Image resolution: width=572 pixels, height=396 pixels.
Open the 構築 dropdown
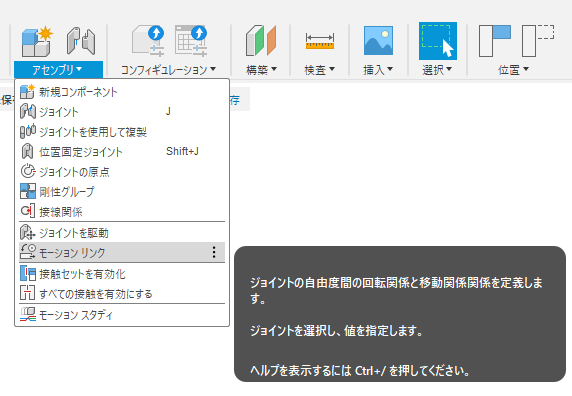point(261,70)
